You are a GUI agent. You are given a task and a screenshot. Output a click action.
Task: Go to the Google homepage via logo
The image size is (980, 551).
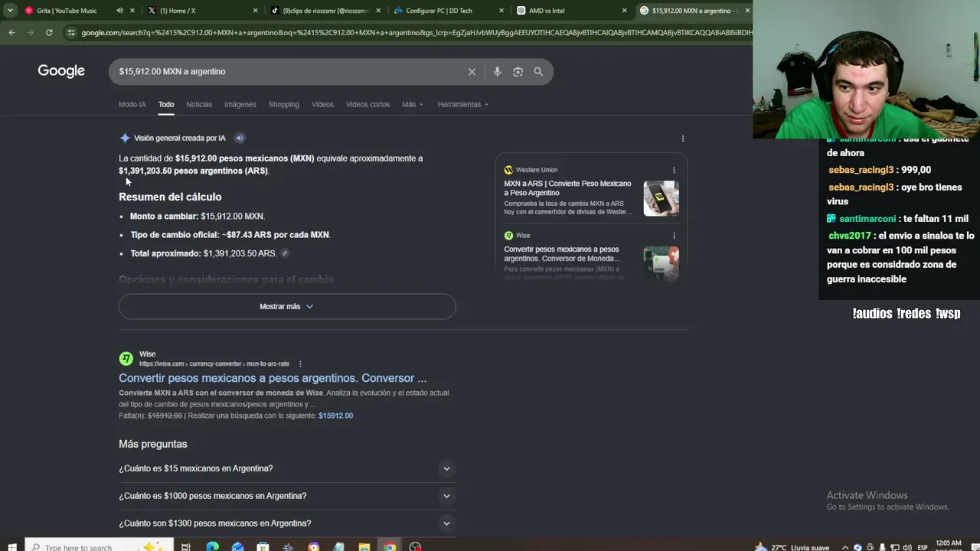[x=61, y=71]
